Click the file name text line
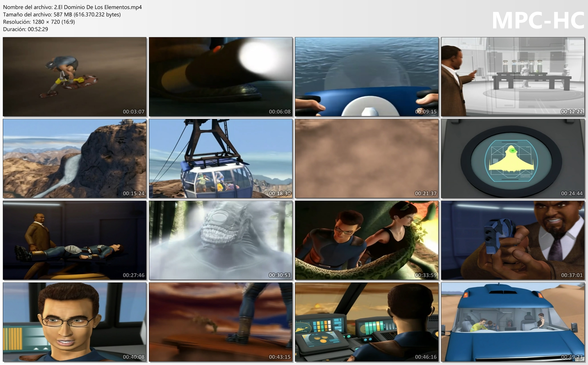 72,7
